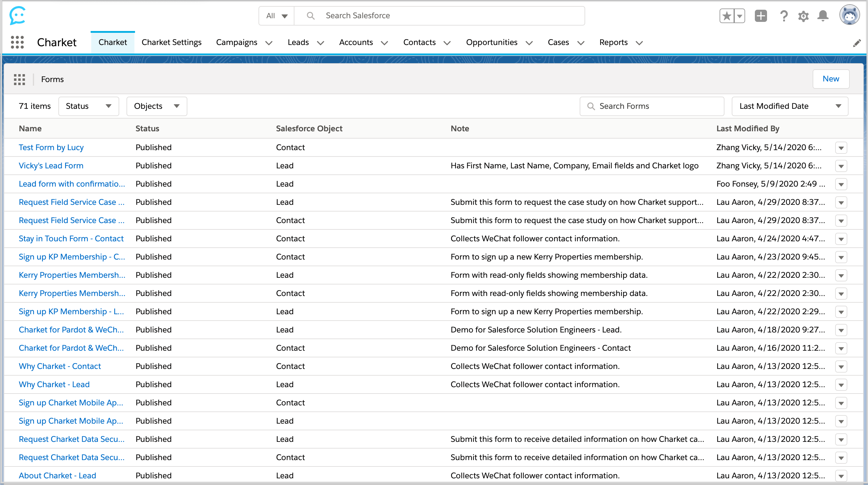The height and width of the screenshot is (485, 868).
Task: Open the Sign up KP Membership - C... link
Action: pos(72,257)
